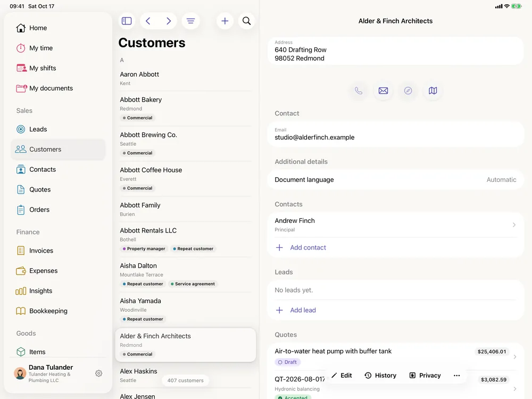Tap the phone call icon
This screenshot has width=532, height=399.
click(x=359, y=90)
